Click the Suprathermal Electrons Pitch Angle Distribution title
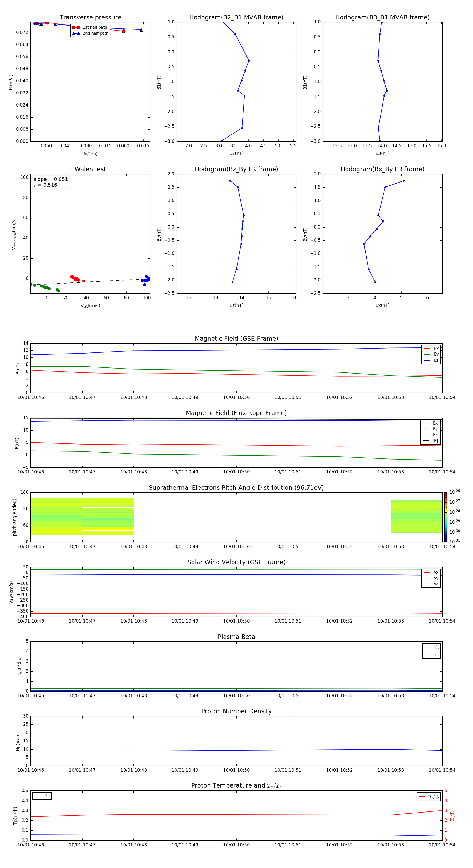 [236, 488]
